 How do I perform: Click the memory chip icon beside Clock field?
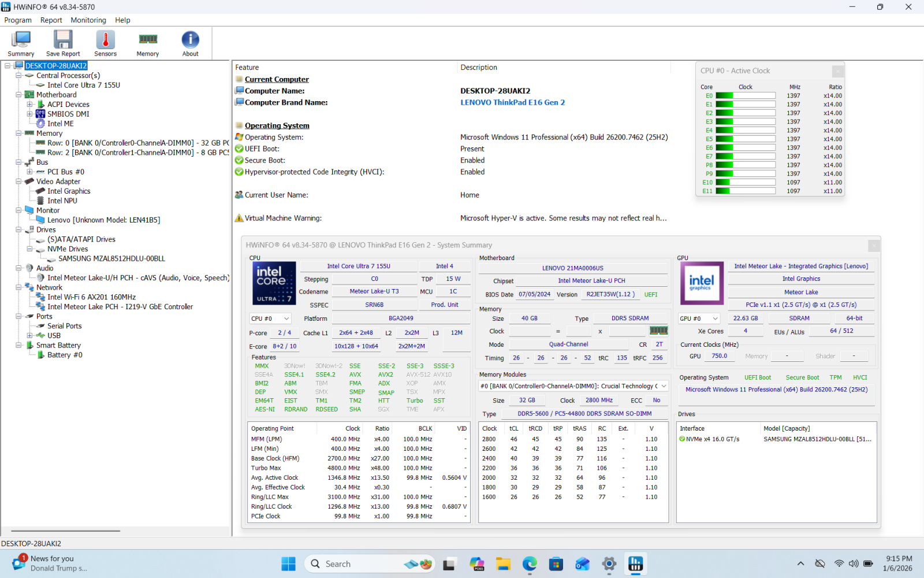[x=659, y=331]
